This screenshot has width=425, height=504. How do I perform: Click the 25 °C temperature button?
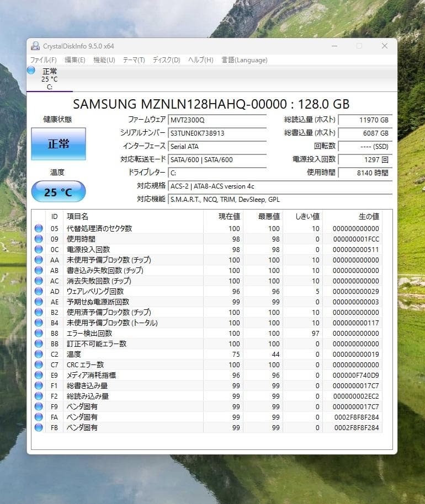coord(59,192)
